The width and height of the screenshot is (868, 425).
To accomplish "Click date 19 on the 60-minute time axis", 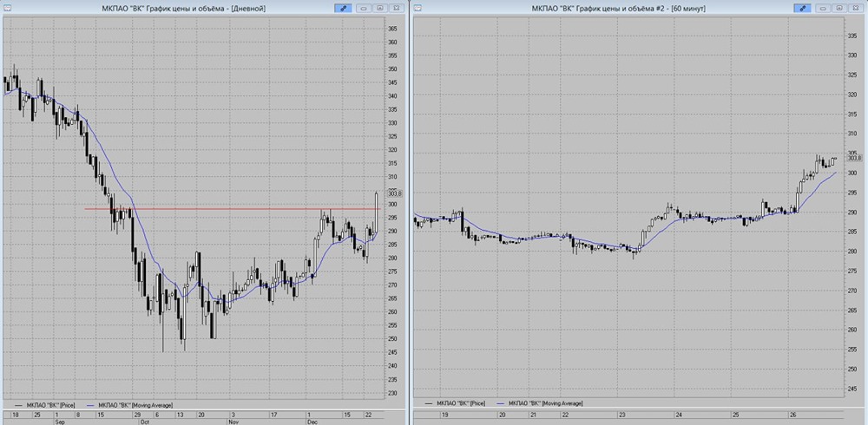I will [x=444, y=415].
